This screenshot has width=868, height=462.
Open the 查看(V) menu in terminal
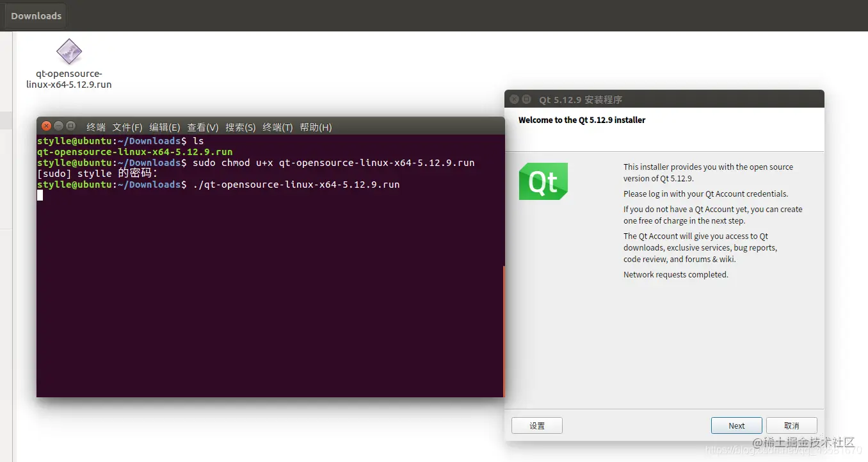click(x=203, y=127)
